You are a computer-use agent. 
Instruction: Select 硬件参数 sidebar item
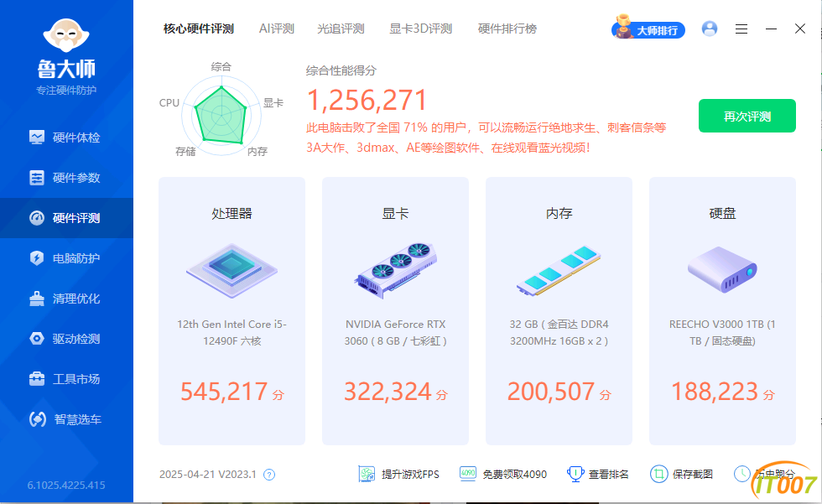pyautogui.click(x=66, y=178)
